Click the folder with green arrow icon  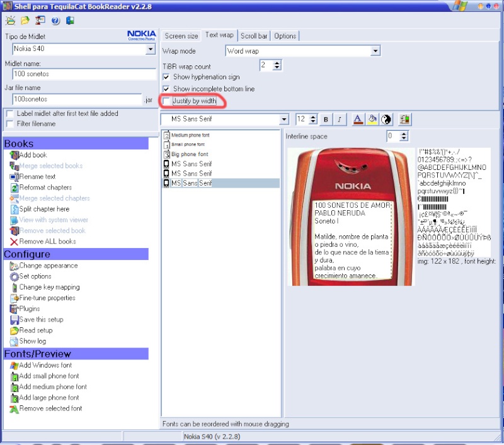pyautogui.click(x=25, y=21)
